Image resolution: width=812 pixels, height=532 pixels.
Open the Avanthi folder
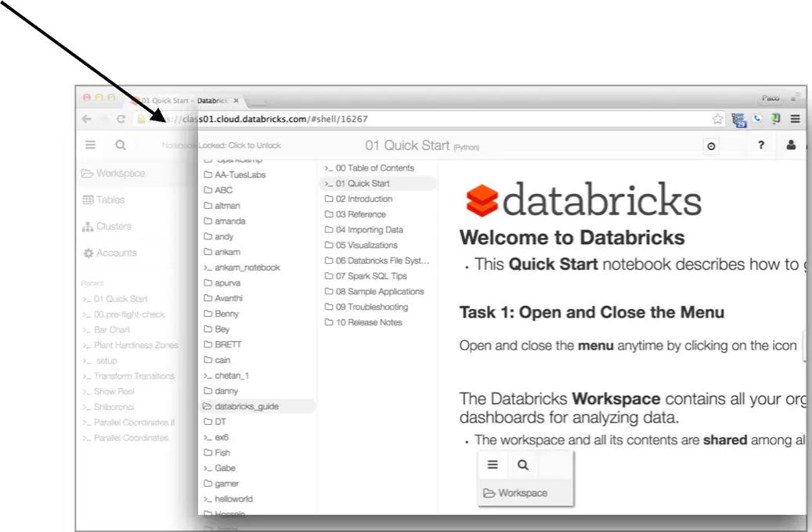pos(223,299)
